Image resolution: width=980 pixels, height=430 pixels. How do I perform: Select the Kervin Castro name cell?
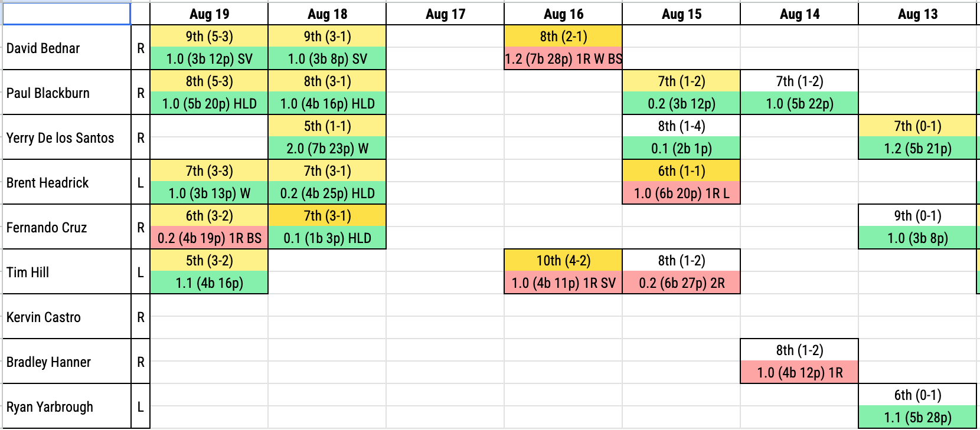pyautogui.click(x=67, y=317)
